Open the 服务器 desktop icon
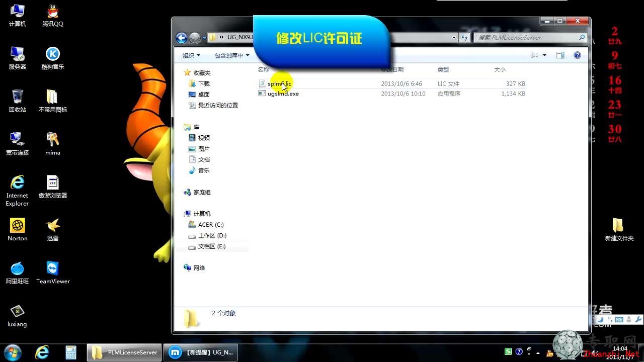Viewport: 644px width, 362px height. click(x=17, y=58)
